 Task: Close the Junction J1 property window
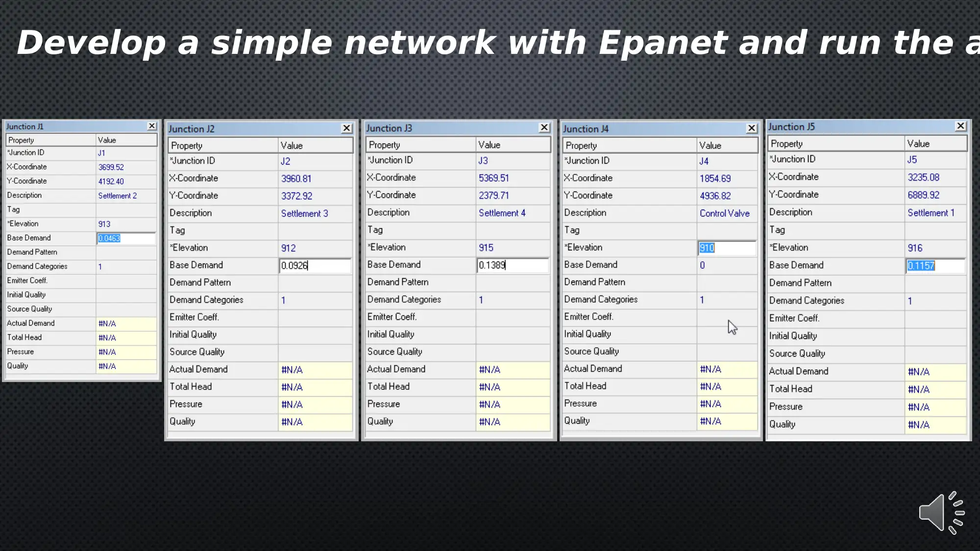[152, 126]
